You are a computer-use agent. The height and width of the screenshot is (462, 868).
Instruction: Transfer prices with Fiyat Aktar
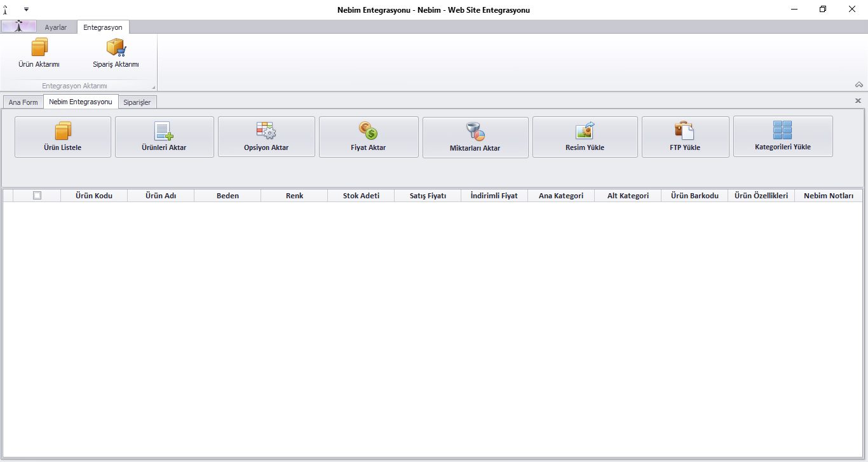369,137
